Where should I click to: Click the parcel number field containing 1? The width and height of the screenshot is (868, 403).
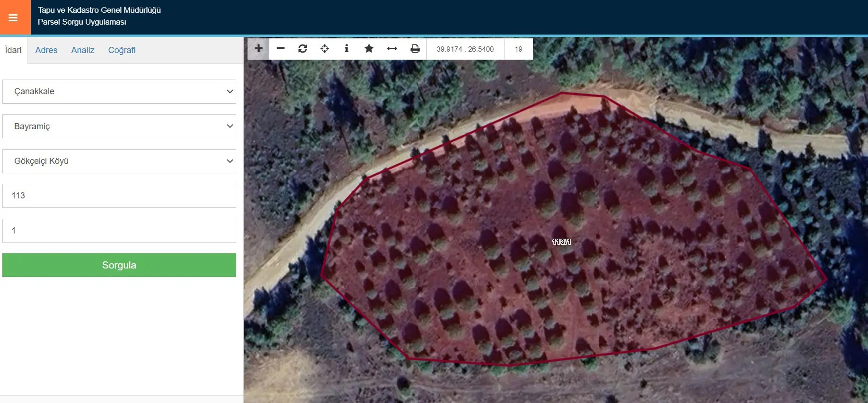pyautogui.click(x=119, y=231)
